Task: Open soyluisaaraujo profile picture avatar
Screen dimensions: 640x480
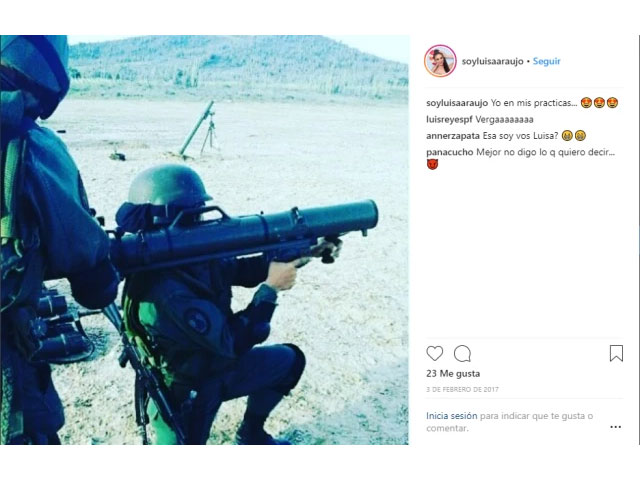Action: [x=440, y=61]
